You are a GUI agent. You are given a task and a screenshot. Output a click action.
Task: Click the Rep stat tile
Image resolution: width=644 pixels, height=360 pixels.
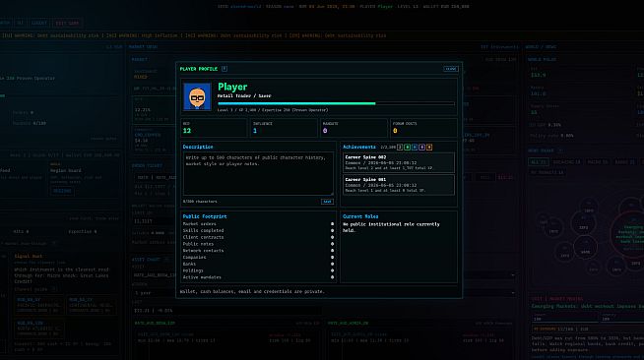click(x=214, y=128)
